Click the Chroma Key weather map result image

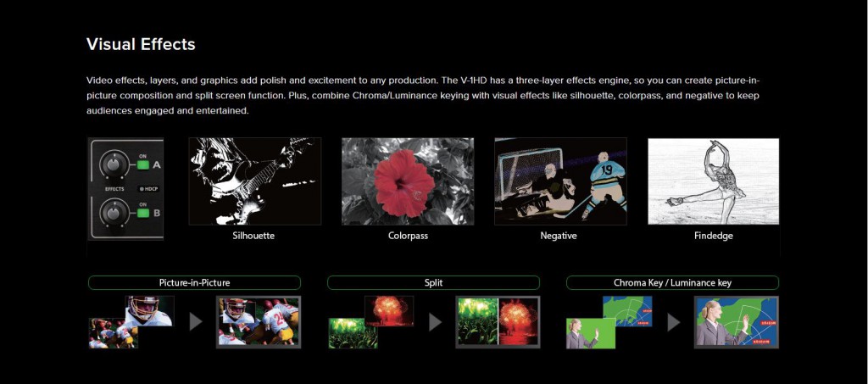pos(736,322)
